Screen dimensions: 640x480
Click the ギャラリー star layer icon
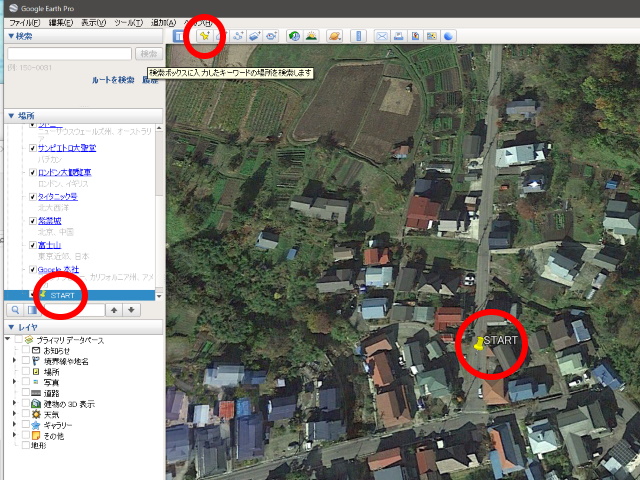pyautogui.click(x=36, y=425)
